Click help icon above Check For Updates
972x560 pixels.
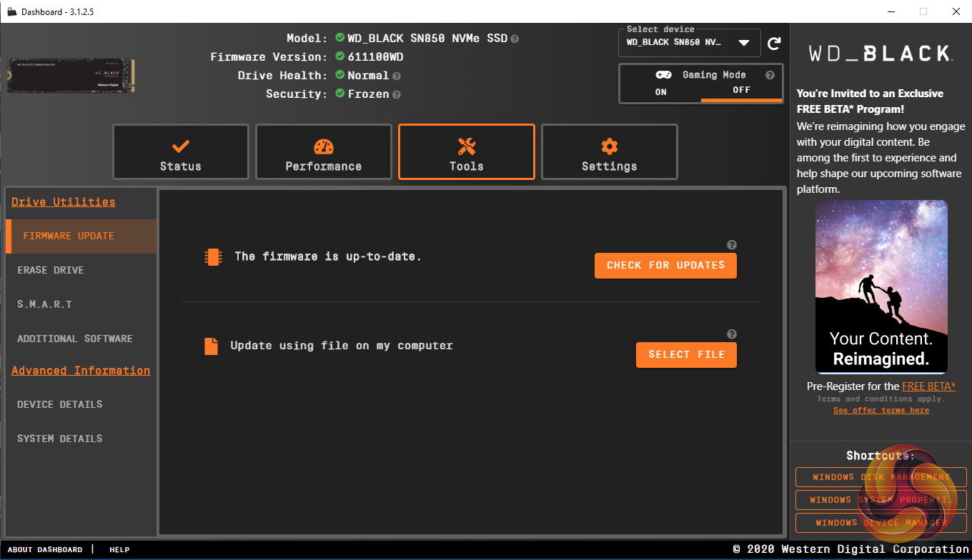click(731, 245)
